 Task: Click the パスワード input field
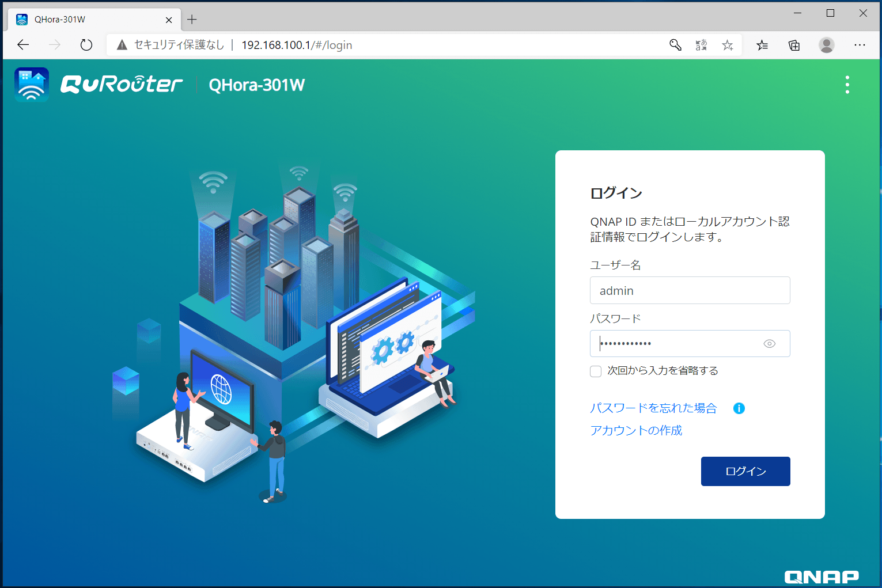674,344
